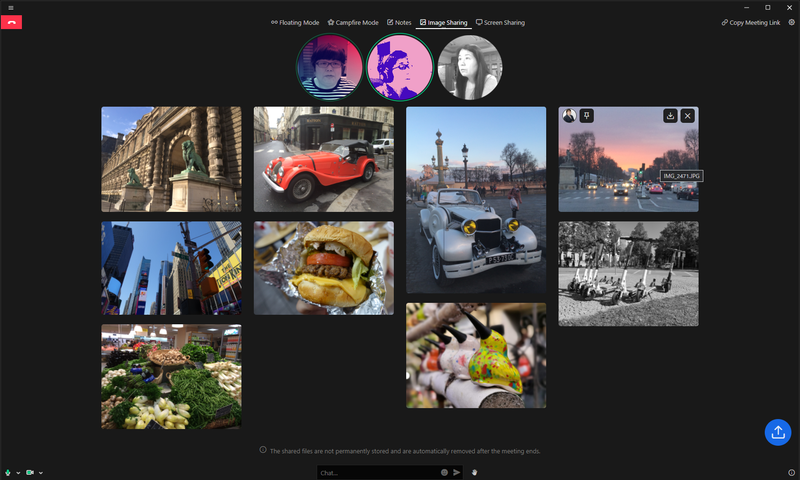Click the raise hand icon
800x480 pixels.
point(474,472)
